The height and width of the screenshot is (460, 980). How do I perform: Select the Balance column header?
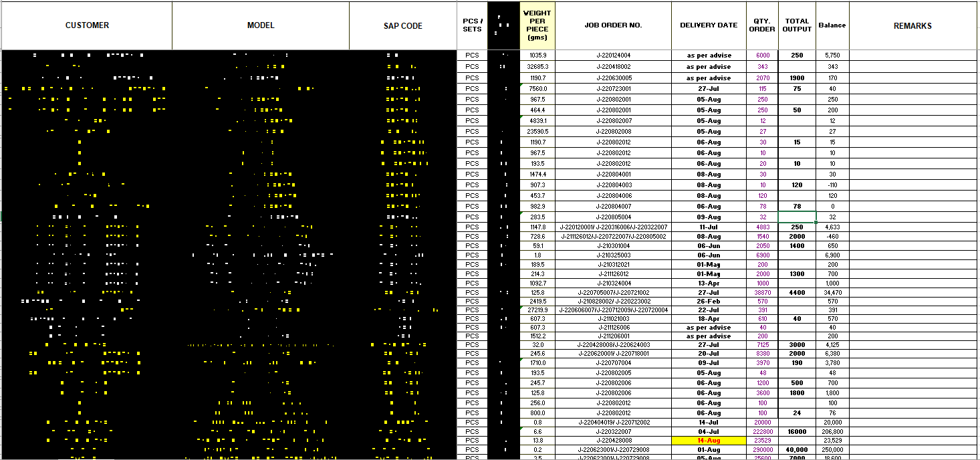point(831,25)
